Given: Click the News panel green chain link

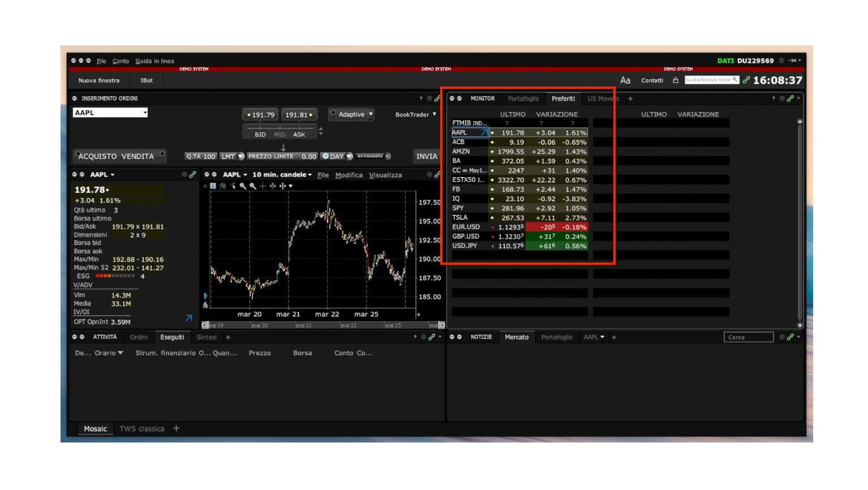Looking at the screenshot, I should [x=790, y=337].
